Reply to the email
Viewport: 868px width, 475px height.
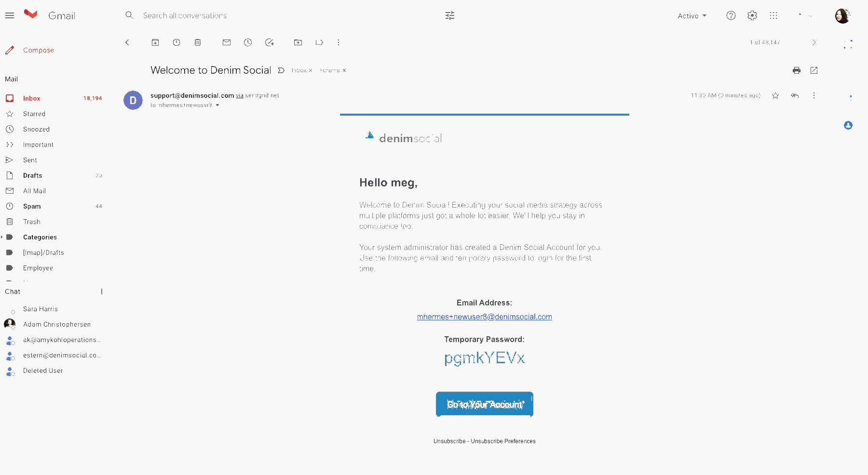pyautogui.click(x=795, y=95)
